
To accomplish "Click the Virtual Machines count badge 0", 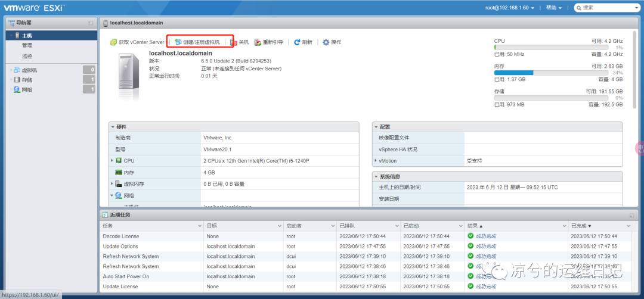I will coord(89,70).
